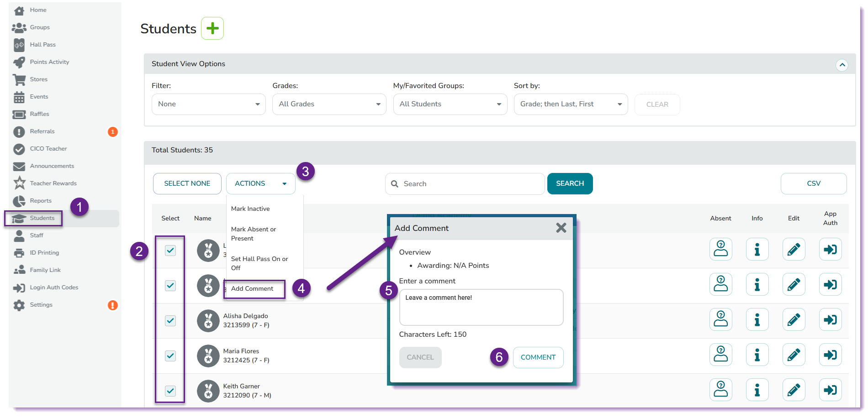The image size is (868, 418).
Task: Open Points Activity rocket icon
Action: tap(19, 62)
